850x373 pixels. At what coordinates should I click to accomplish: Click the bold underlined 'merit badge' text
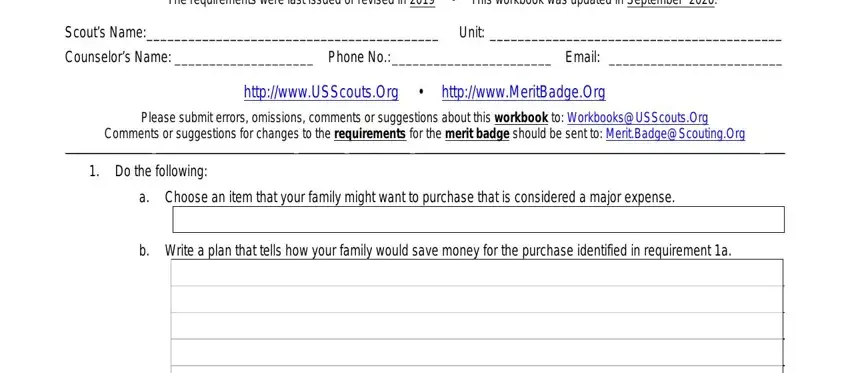pyautogui.click(x=477, y=134)
